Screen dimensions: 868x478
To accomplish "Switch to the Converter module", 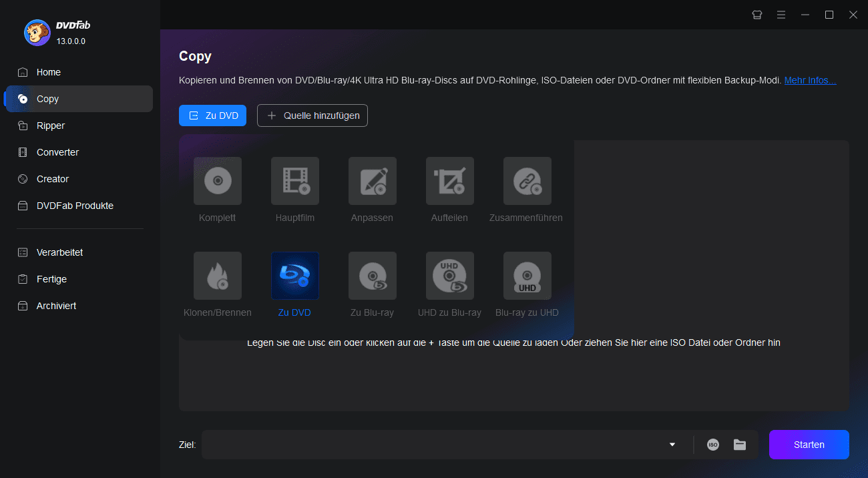I will pos(79,152).
